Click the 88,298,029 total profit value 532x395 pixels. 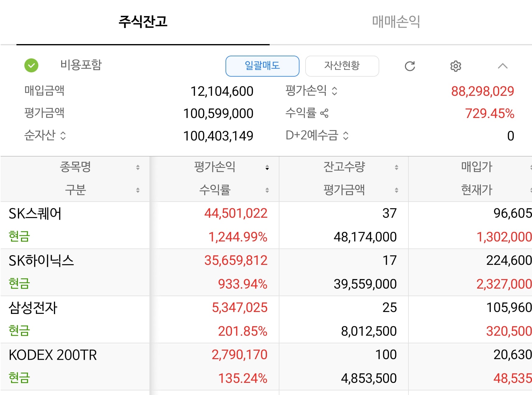482,91
